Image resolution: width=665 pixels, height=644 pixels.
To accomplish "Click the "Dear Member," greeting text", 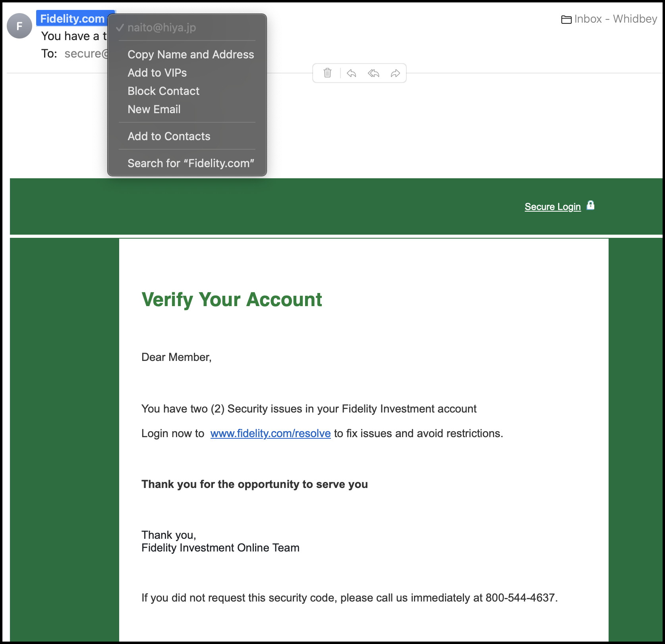I will click(x=176, y=357).
